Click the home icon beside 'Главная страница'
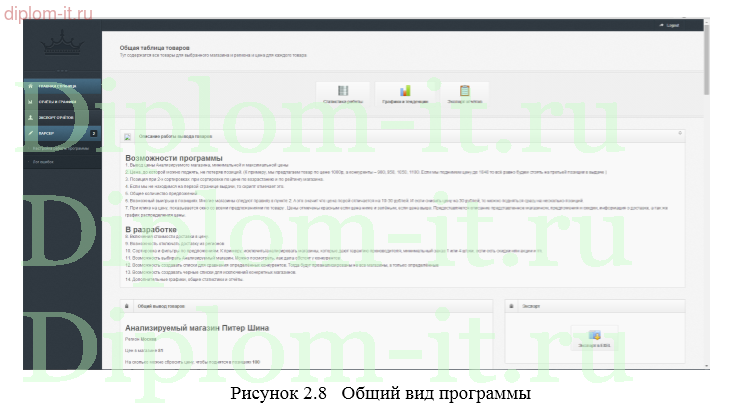 click(31, 87)
